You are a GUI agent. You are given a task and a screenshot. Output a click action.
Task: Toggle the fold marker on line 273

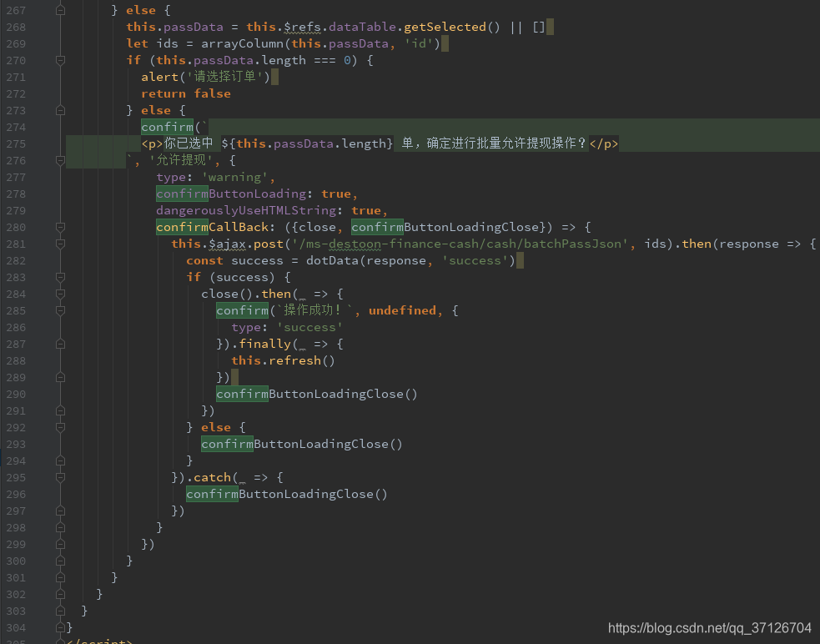pyautogui.click(x=61, y=110)
